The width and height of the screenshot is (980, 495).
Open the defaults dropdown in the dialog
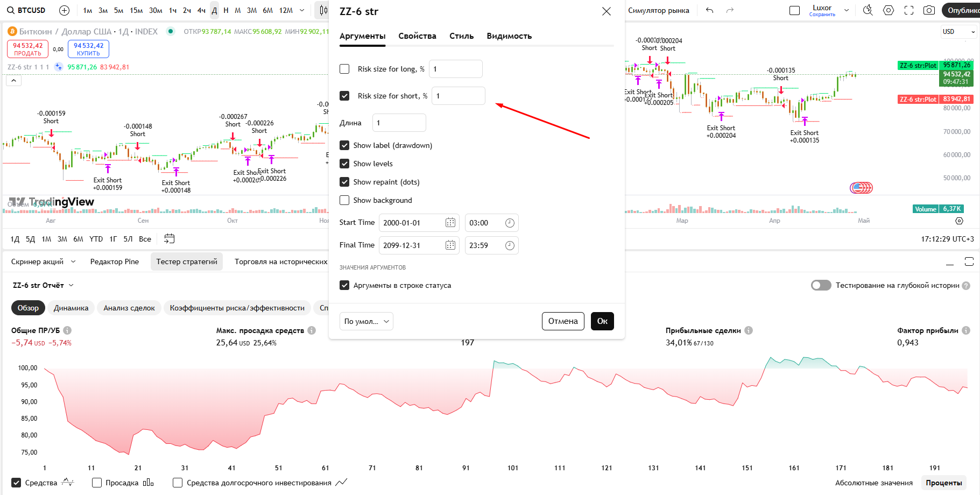[x=366, y=321]
